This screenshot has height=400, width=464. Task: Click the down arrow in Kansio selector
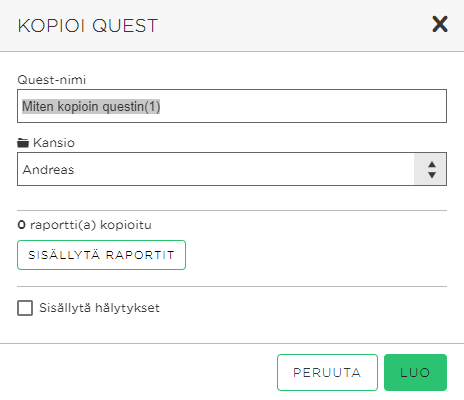(x=432, y=175)
